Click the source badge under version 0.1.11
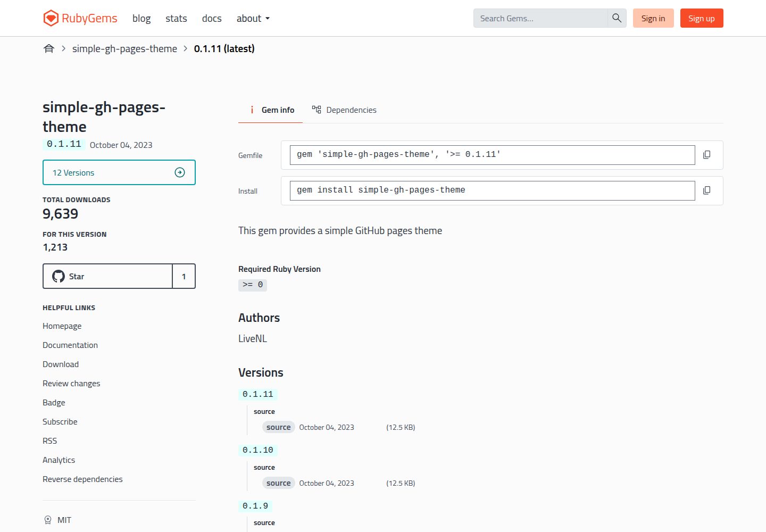This screenshot has width=766, height=532. pyautogui.click(x=279, y=427)
